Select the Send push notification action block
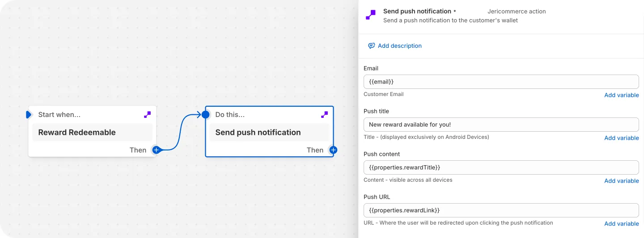 click(x=269, y=133)
